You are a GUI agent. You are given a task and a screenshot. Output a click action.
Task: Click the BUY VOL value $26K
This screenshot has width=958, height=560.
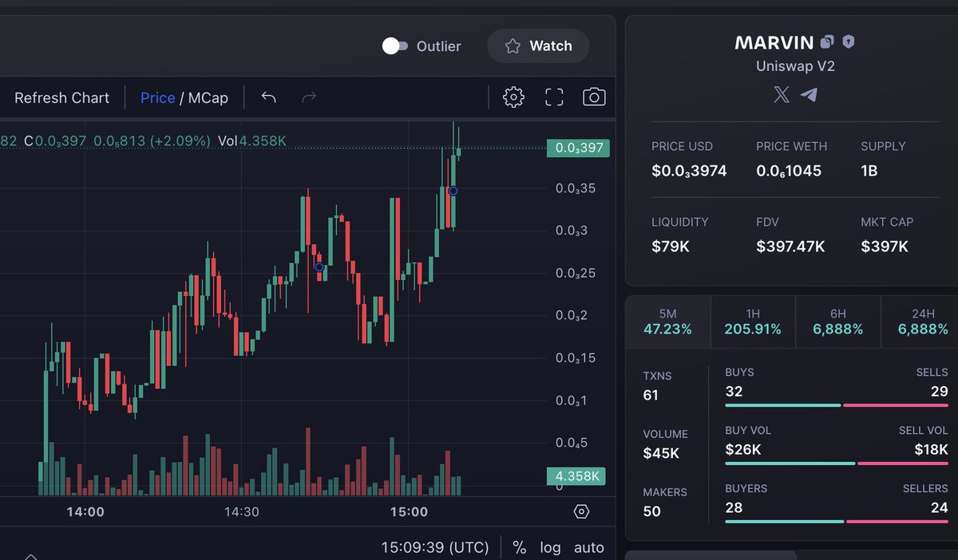tap(743, 449)
